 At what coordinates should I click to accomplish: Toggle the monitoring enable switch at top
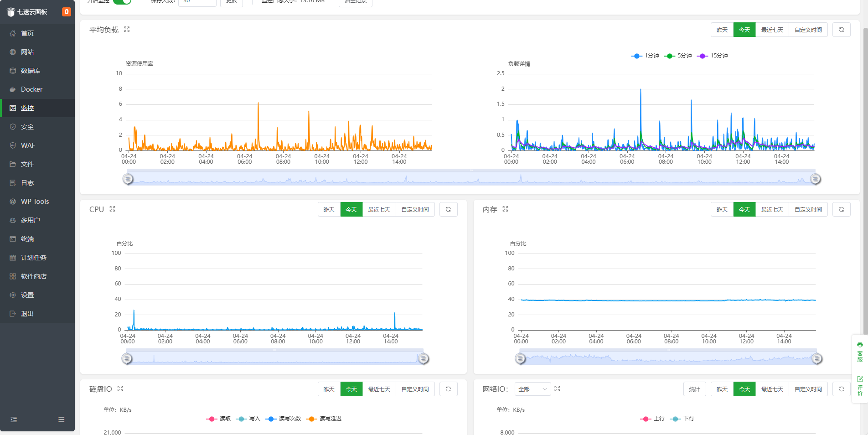pyautogui.click(x=122, y=1)
